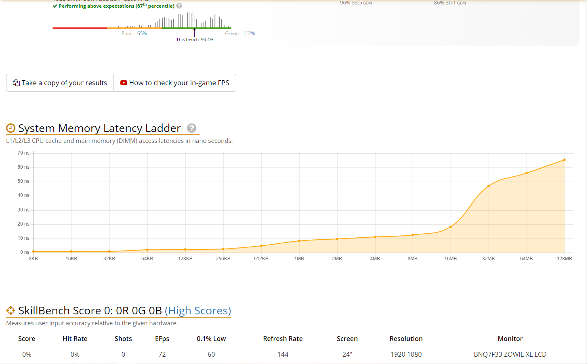Select the 64MB data point on chart line

point(527,173)
